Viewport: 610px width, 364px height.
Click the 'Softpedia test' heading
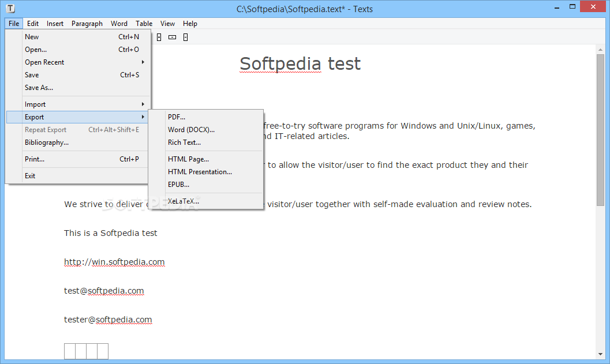point(300,64)
